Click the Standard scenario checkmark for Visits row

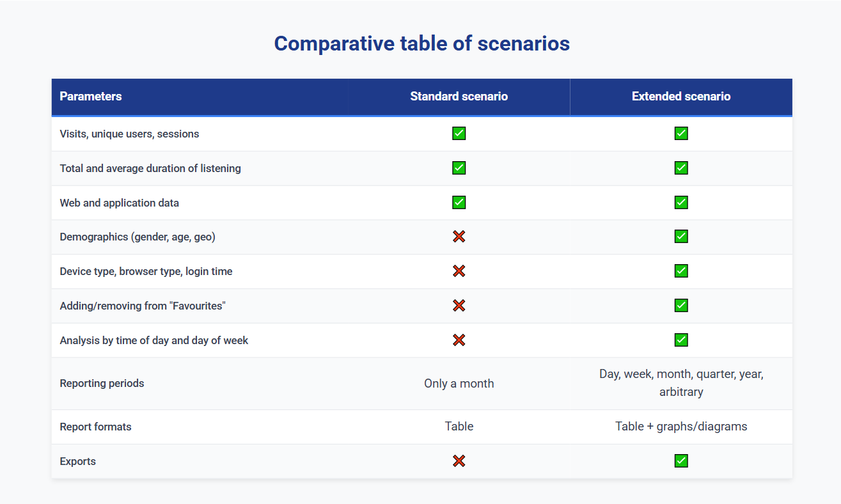[459, 134]
